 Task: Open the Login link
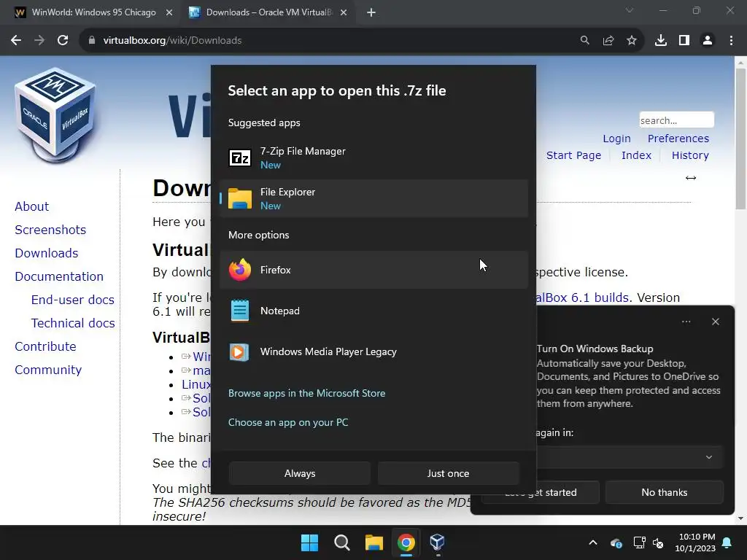[616, 139]
